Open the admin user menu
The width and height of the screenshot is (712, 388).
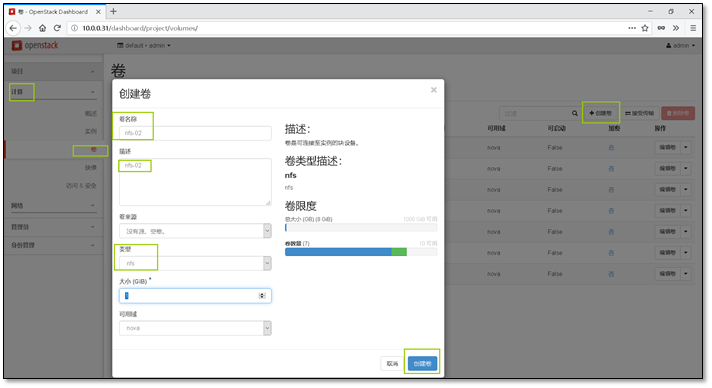point(680,45)
